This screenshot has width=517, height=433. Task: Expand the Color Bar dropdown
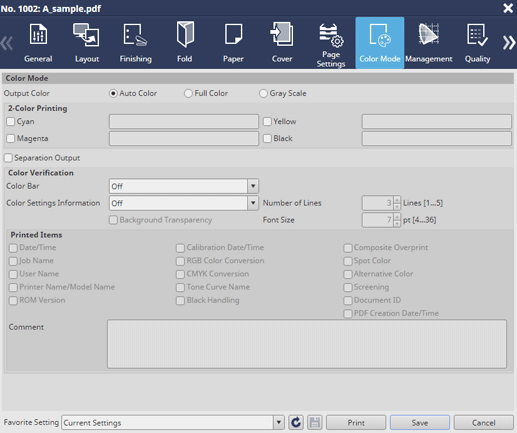(x=253, y=186)
